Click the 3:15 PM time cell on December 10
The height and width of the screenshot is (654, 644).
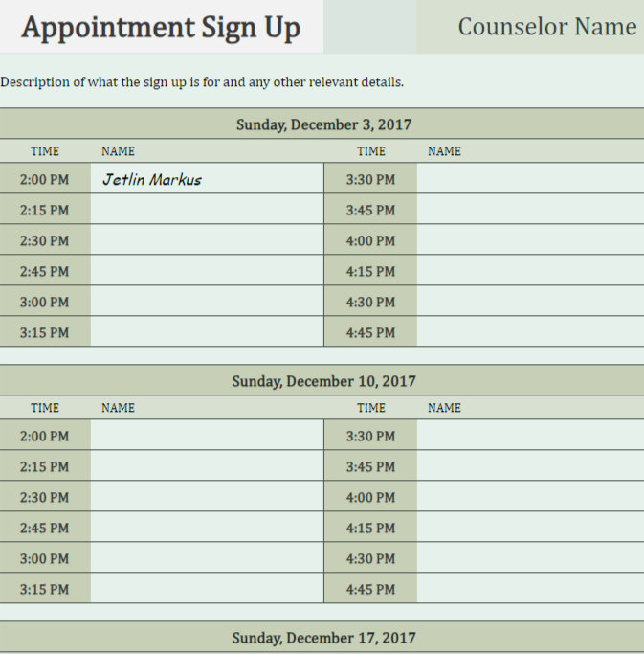click(x=45, y=589)
